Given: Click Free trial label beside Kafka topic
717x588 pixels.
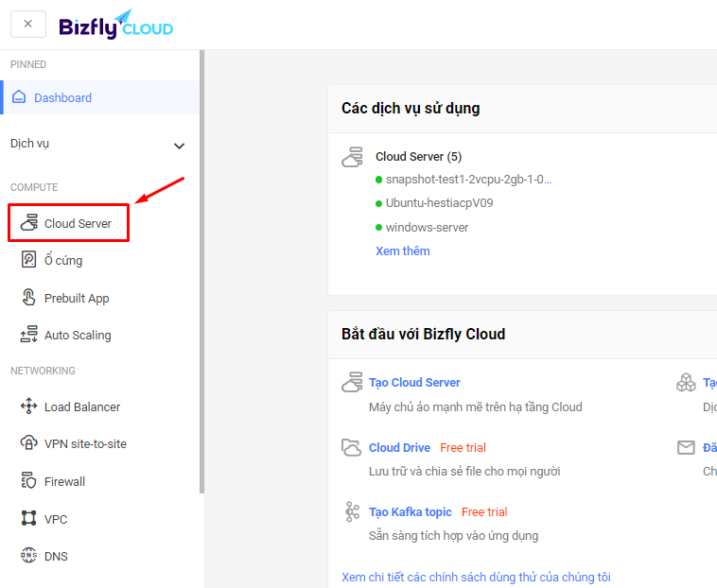Looking at the screenshot, I should 484,512.
